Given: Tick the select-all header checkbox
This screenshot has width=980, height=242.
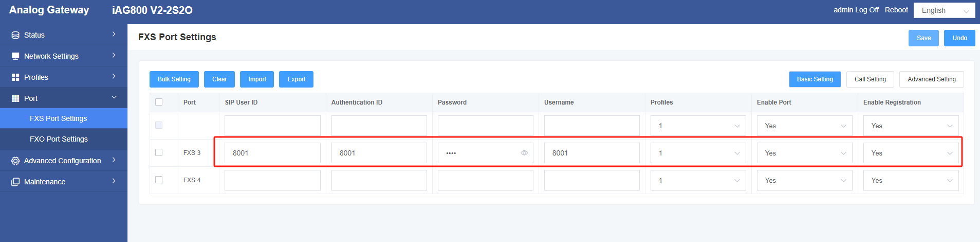Looking at the screenshot, I should [x=159, y=102].
